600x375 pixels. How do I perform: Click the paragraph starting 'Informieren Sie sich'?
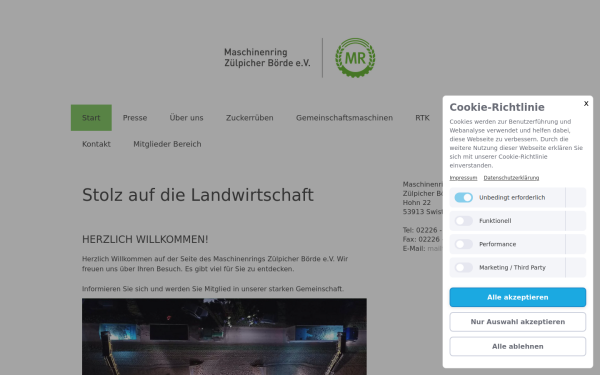[x=213, y=289]
